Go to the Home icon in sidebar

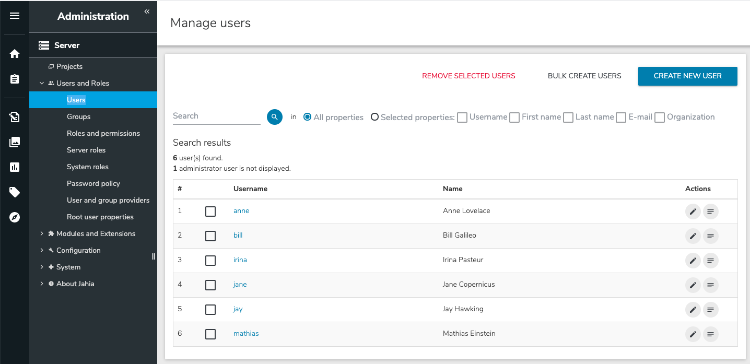click(14, 54)
